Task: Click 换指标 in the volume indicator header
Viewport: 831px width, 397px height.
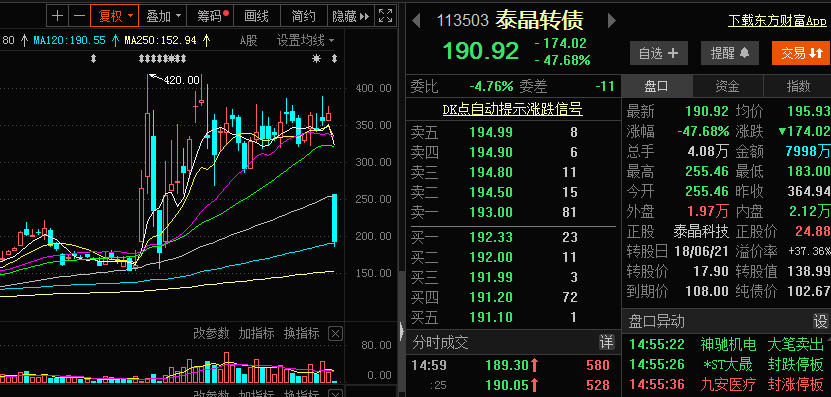Action: (x=302, y=333)
